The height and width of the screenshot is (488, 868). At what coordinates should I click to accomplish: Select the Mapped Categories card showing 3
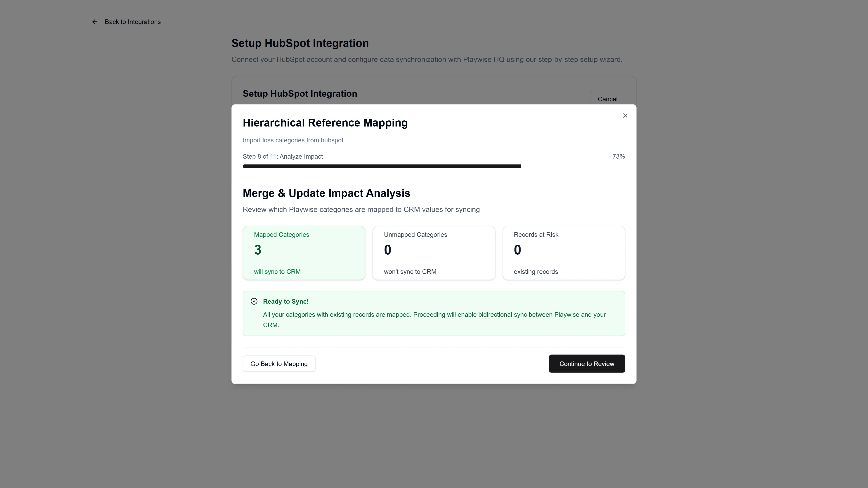[x=304, y=253]
